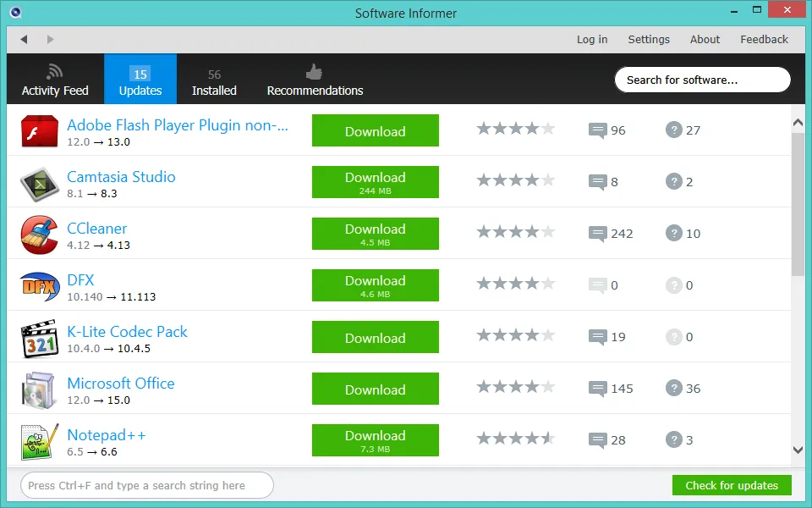
Task: Open questions for Notepad++ (3)
Action: 679,440
